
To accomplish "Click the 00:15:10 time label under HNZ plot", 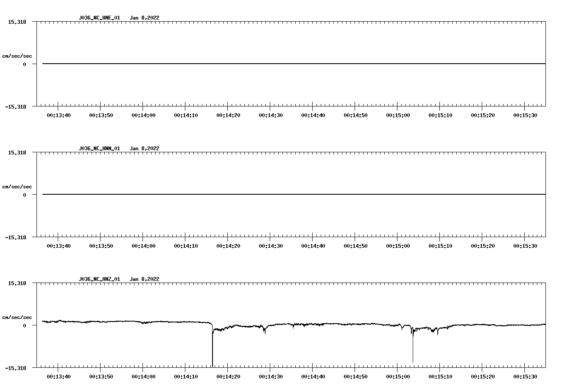I will tap(440, 376).
